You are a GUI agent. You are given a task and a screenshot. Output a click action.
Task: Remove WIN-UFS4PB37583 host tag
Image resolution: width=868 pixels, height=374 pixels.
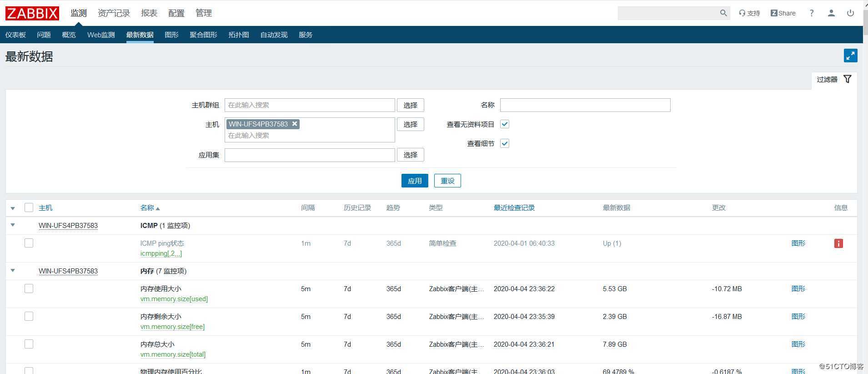coord(295,124)
